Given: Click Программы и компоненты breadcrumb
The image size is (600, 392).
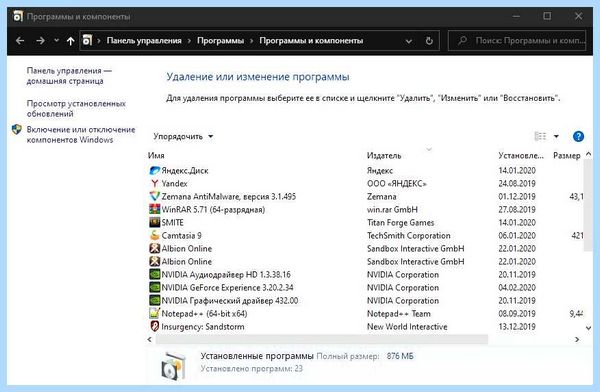Looking at the screenshot, I should pyautogui.click(x=311, y=41).
